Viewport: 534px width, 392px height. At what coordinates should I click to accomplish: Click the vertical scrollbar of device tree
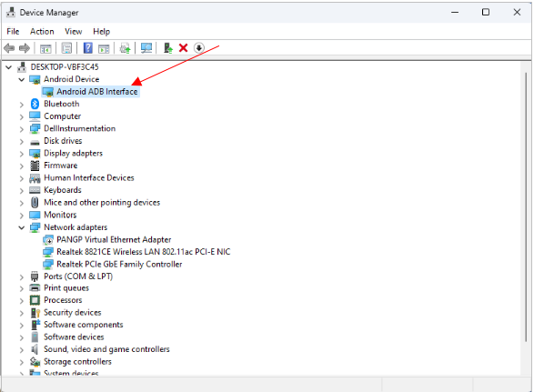pyautogui.click(x=526, y=218)
